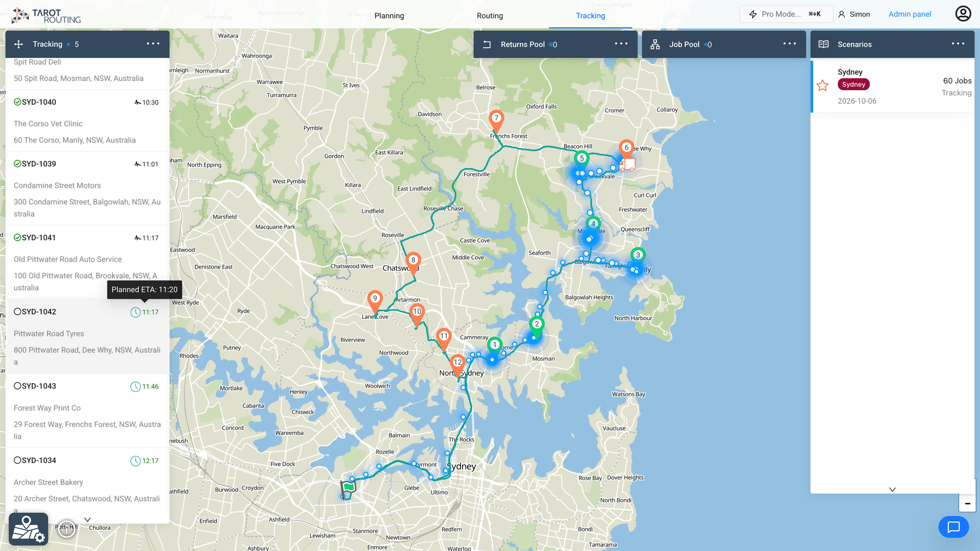Click the user account avatar icon

(963, 14)
